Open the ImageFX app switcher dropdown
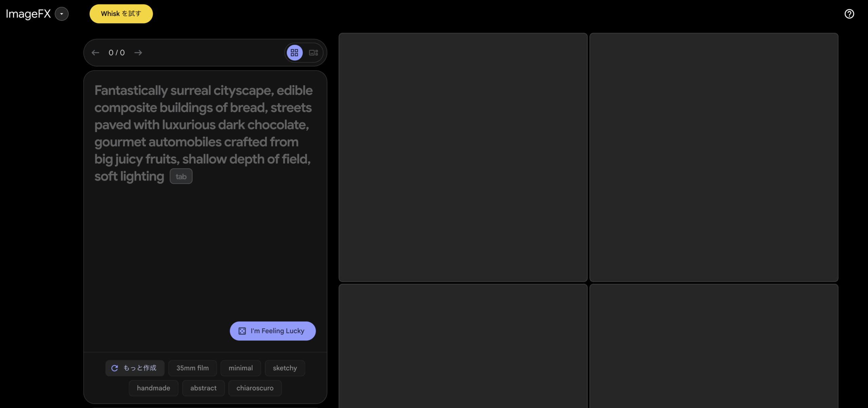 pyautogui.click(x=62, y=14)
